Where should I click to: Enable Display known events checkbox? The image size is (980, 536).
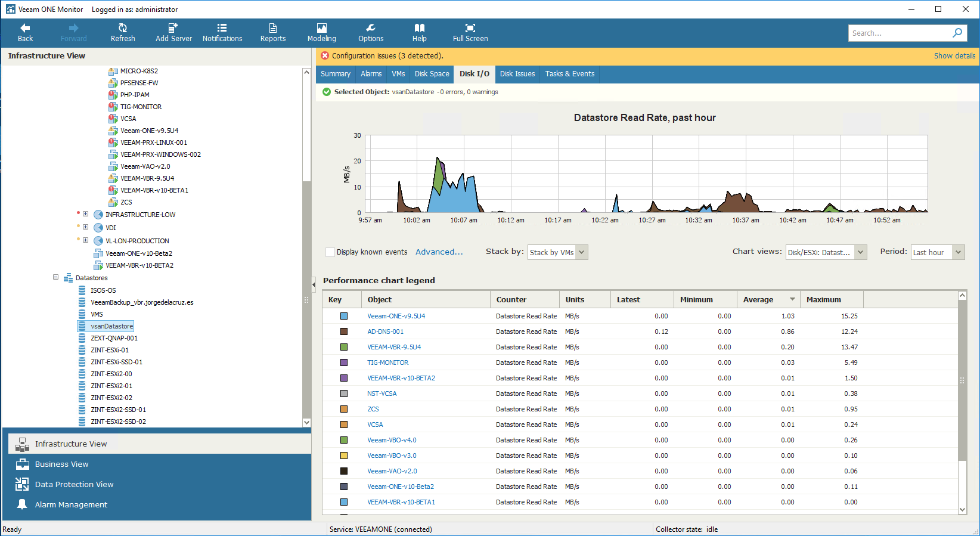tap(330, 252)
